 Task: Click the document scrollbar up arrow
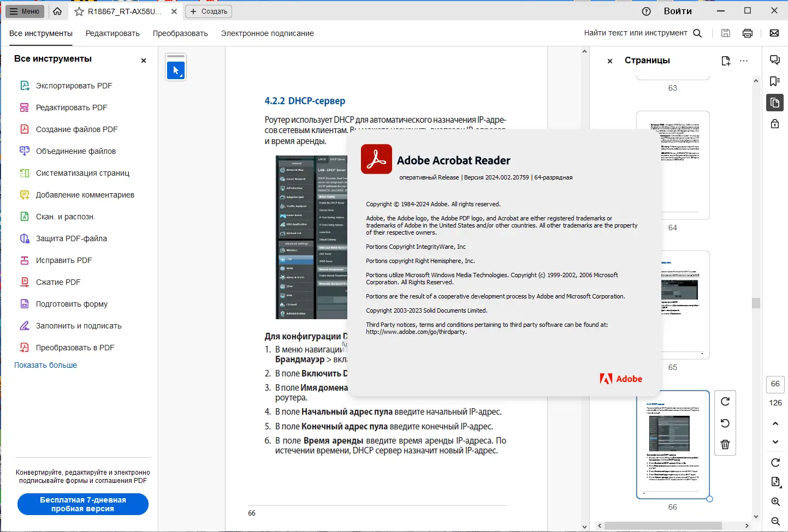(584, 52)
